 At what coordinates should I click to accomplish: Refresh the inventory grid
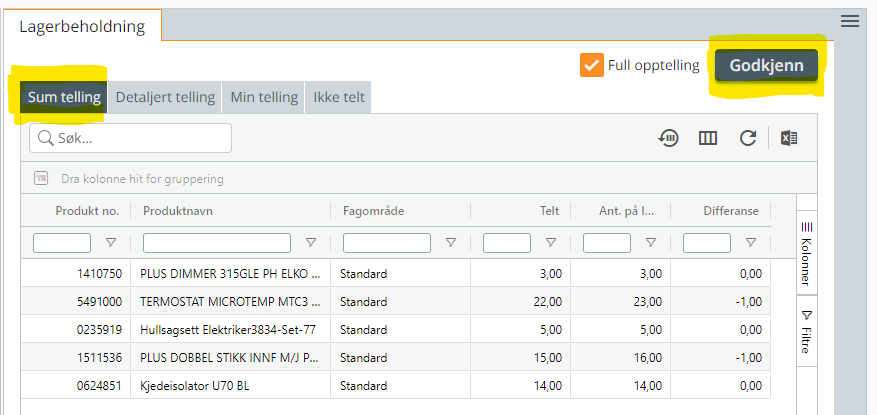(x=748, y=138)
